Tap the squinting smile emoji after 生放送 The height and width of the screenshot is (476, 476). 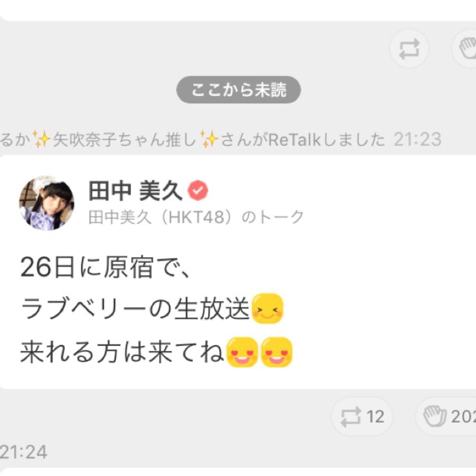[x=267, y=309]
